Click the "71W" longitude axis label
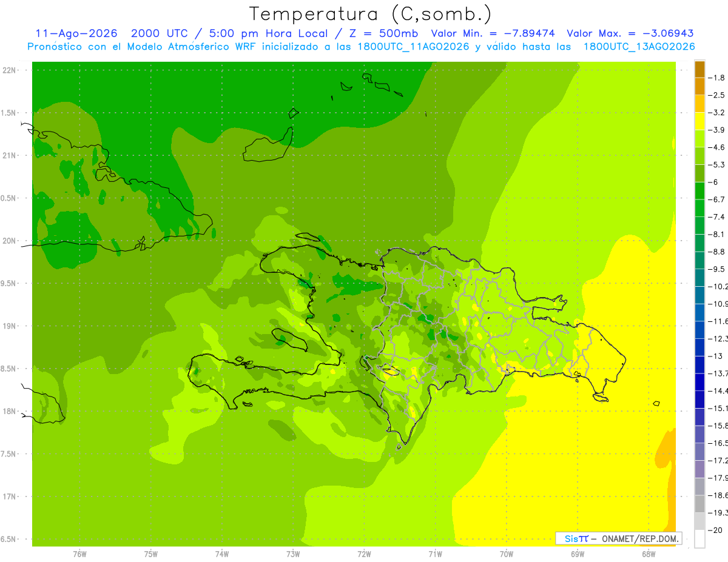 click(435, 554)
